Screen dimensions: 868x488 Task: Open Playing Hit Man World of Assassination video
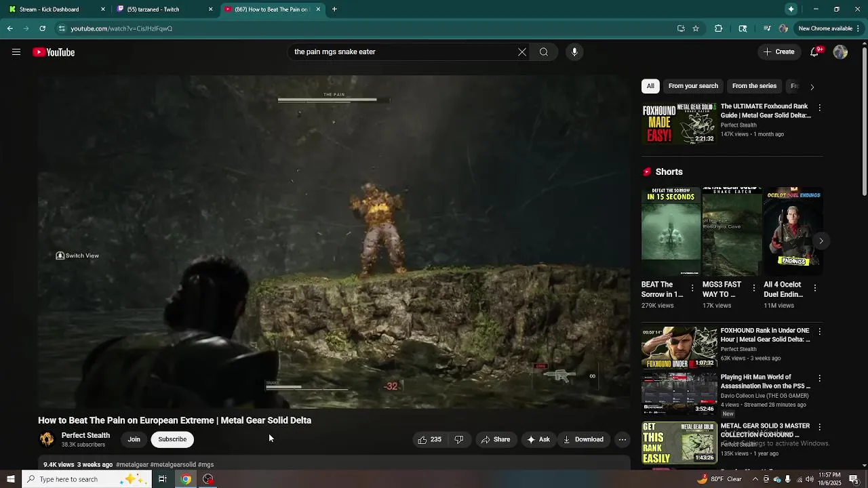pyautogui.click(x=679, y=393)
